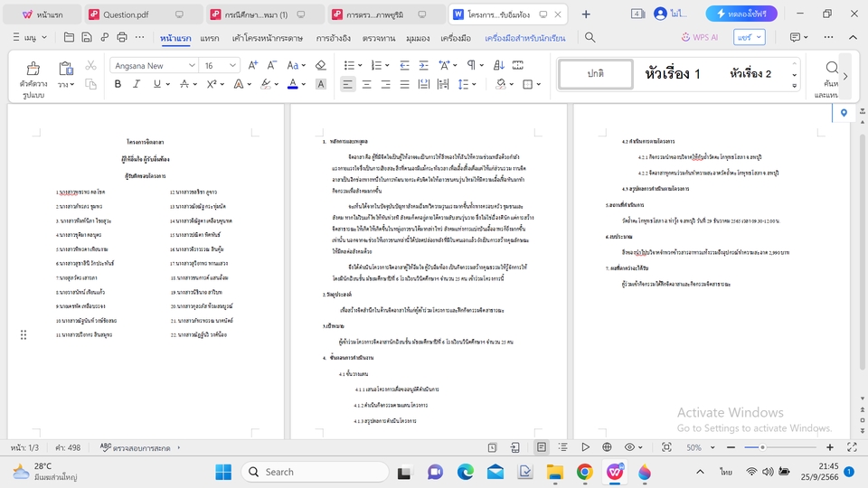Click the Paste clipboard icon
This screenshot has height=488, width=868.
coord(66,69)
